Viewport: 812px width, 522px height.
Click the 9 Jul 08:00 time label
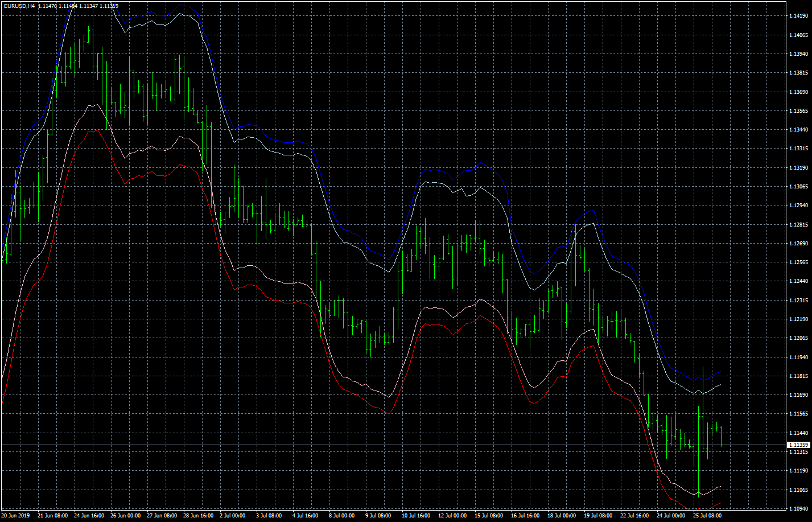coord(378,516)
